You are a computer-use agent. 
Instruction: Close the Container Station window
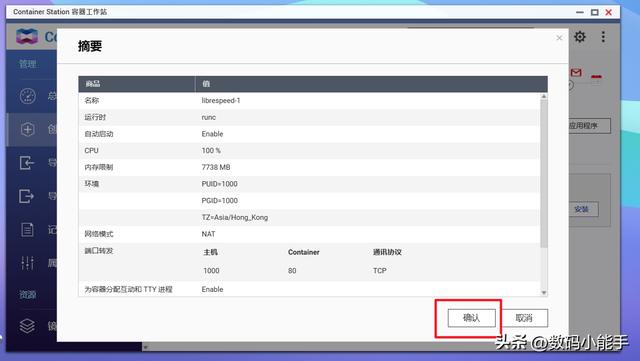[x=609, y=12]
